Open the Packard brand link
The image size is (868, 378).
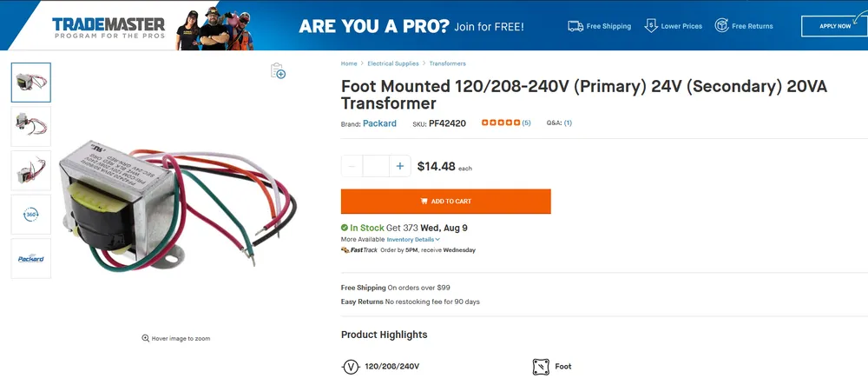(x=379, y=123)
